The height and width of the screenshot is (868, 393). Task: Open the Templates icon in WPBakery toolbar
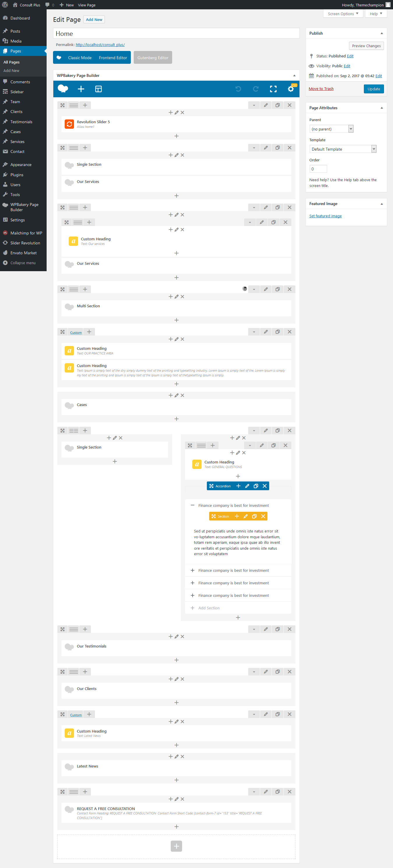[x=98, y=89]
